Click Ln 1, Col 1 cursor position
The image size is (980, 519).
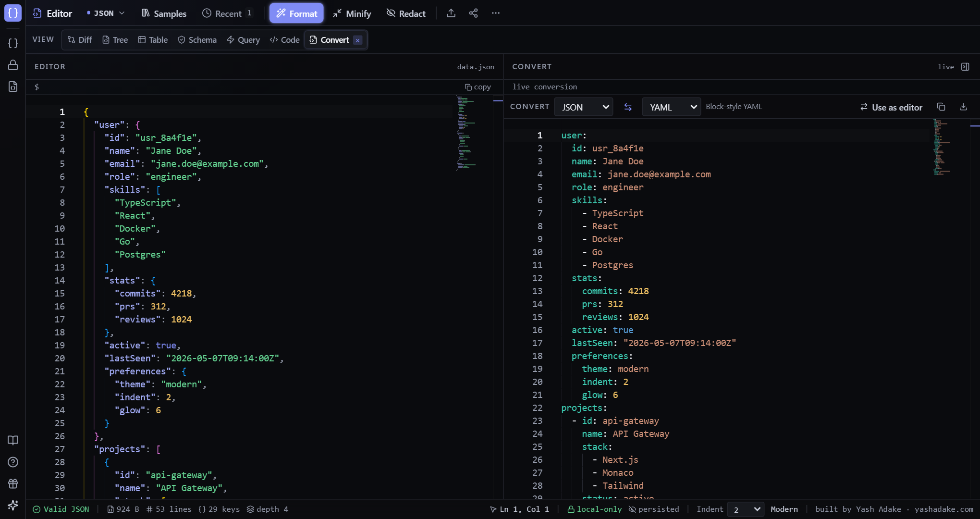point(519,509)
